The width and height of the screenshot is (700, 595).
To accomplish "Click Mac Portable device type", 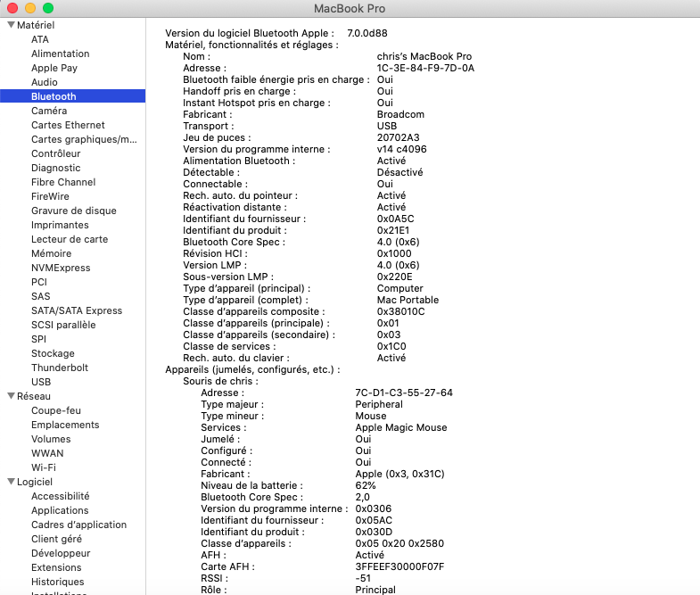I will [408, 301].
